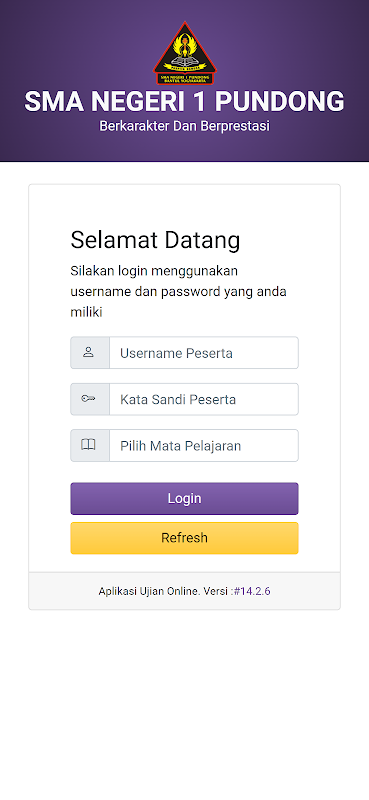Click the word Versi in the card footer
Viewport: 369px width, 800px height.
pos(216,591)
